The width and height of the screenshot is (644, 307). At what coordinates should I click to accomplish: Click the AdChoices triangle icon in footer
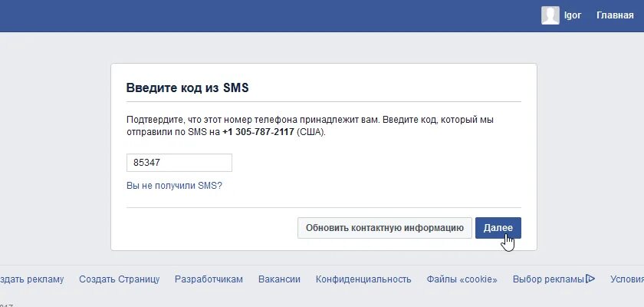coord(590,279)
